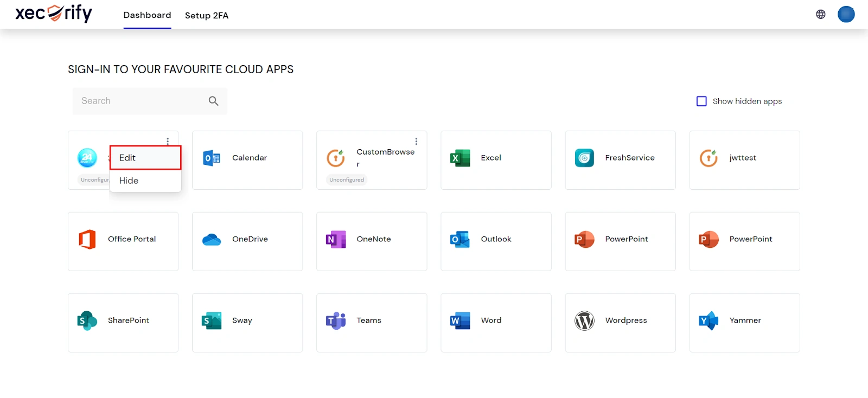This screenshot has width=868, height=398.
Task: Select Edit from the context menu
Action: coord(145,158)
